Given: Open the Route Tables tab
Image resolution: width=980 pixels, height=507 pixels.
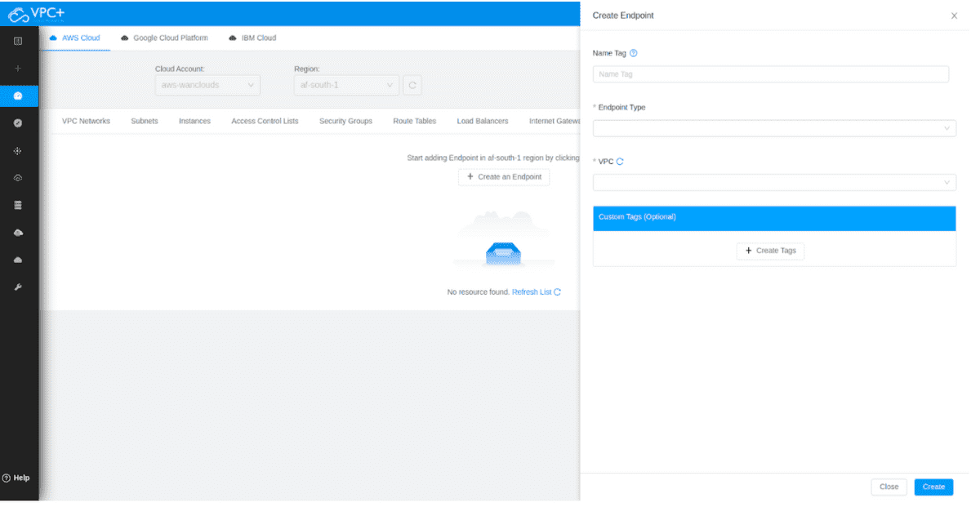Looking at the screenshot, I should point(414,121).
